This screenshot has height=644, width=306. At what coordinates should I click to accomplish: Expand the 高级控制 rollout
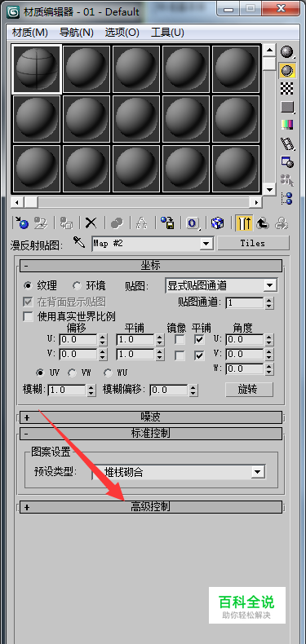click(150, 507)
